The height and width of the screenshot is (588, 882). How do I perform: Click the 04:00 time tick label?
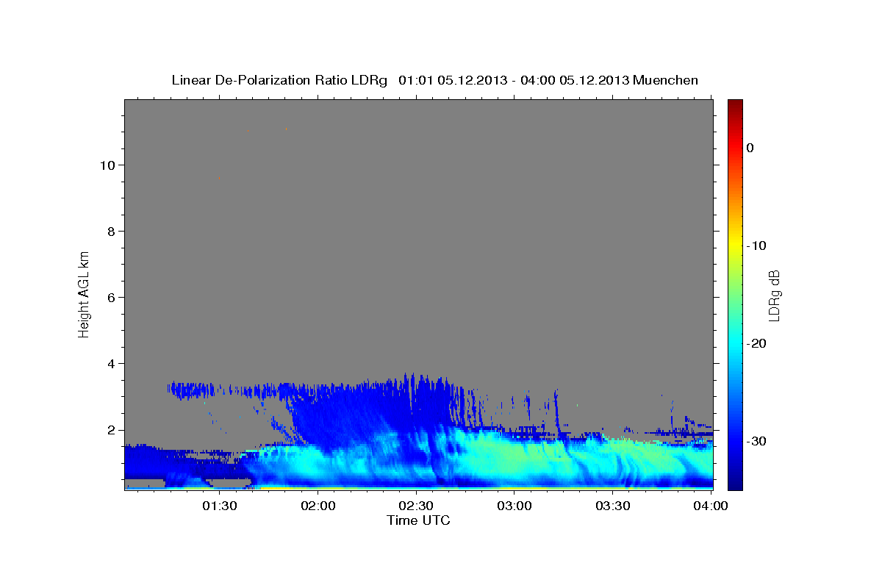tap(711, 506)
